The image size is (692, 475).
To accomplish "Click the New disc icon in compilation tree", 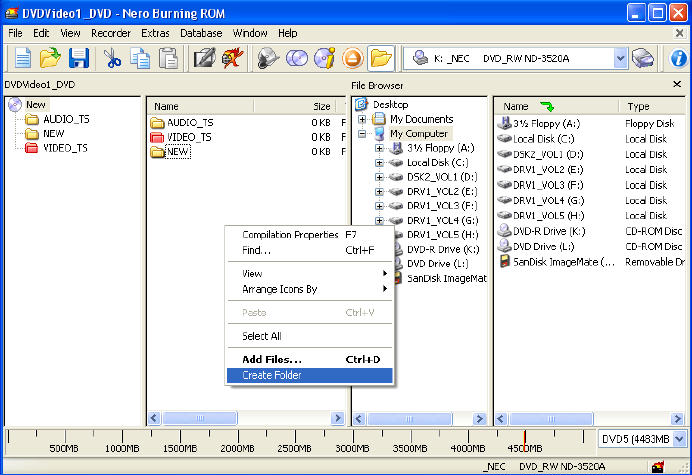I will (x=15, y=105).
